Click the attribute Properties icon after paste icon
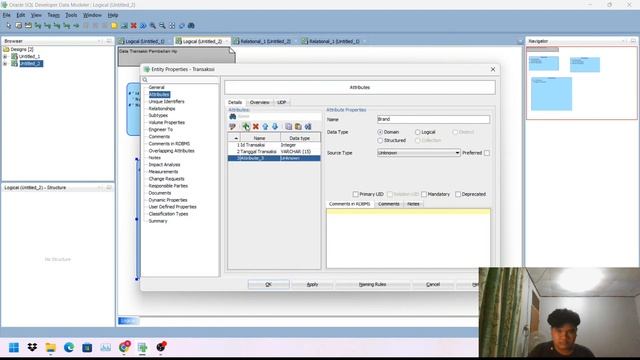Screen dimensions: 640x360 (x=308, y=127)
